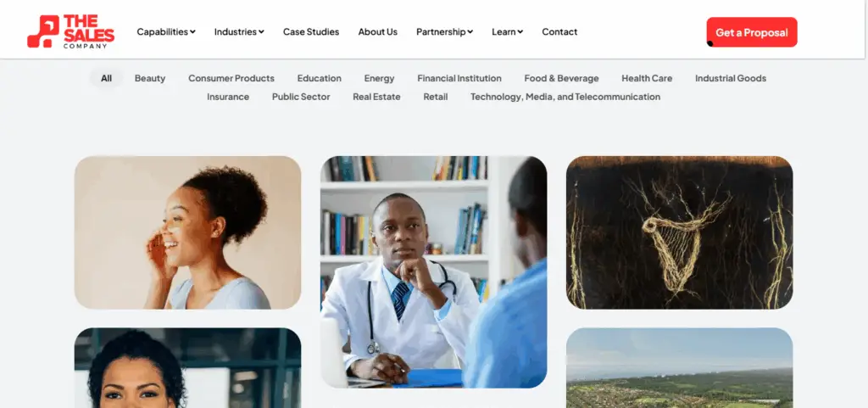Filter by Consumer Products

pos(231,79)
